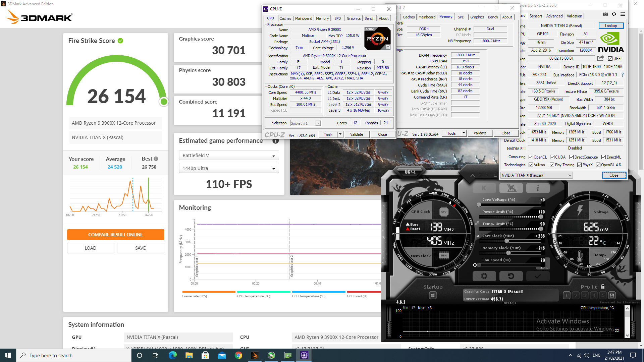Click Validate in the front CPU-Z window

[357, 134]
